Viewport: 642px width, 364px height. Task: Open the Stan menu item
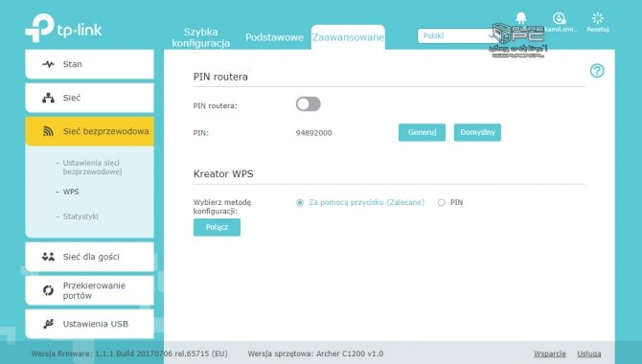89,64
